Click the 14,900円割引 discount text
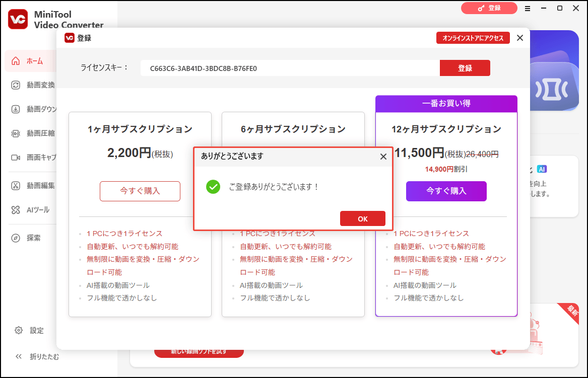Viewport: 588px width, 378px height. pyautogui.click(x=446, y=169)
